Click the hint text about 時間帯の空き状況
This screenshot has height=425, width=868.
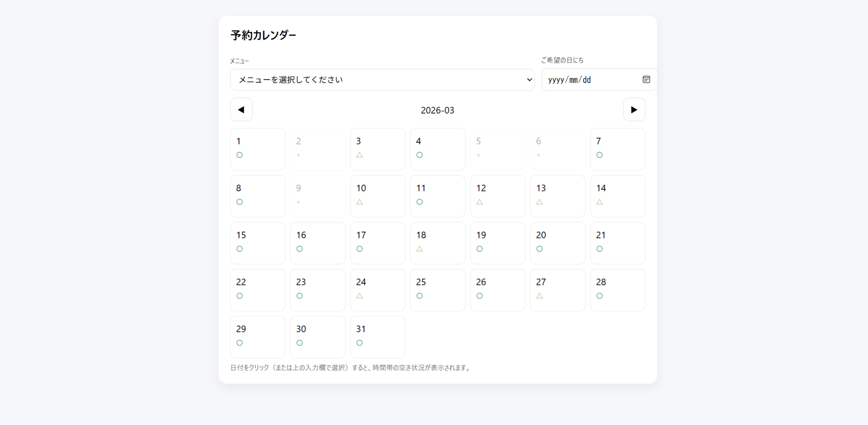[x=351, y=368]
